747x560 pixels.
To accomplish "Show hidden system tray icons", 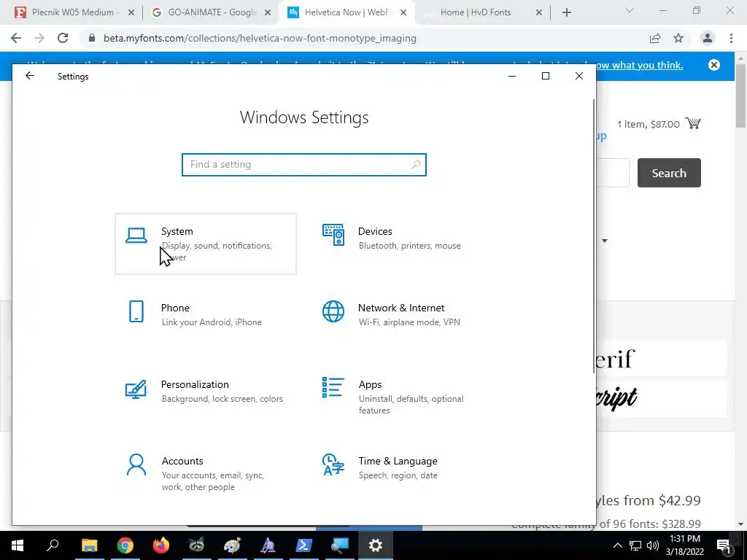I will tap(617, 545).
